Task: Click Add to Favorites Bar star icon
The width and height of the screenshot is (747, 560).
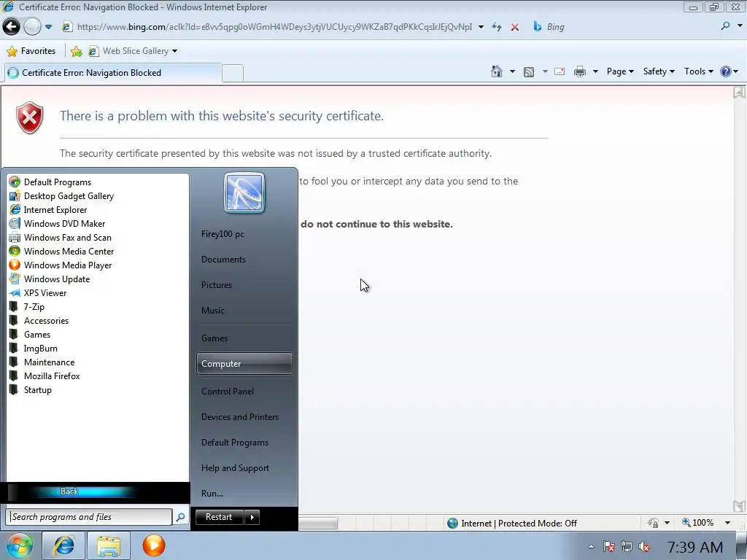Action: pos(76,52)
